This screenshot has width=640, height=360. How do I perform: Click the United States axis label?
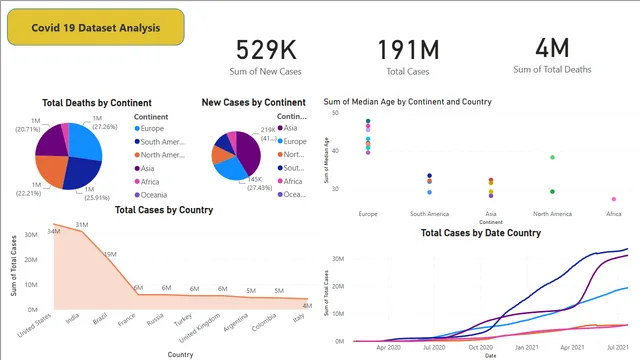click(x=34, y=325)
